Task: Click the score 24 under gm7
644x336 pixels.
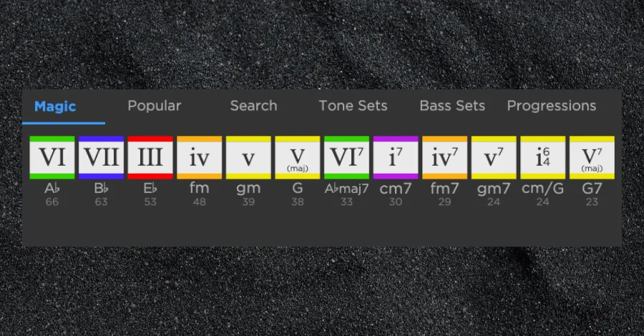Action: (494, 202)
